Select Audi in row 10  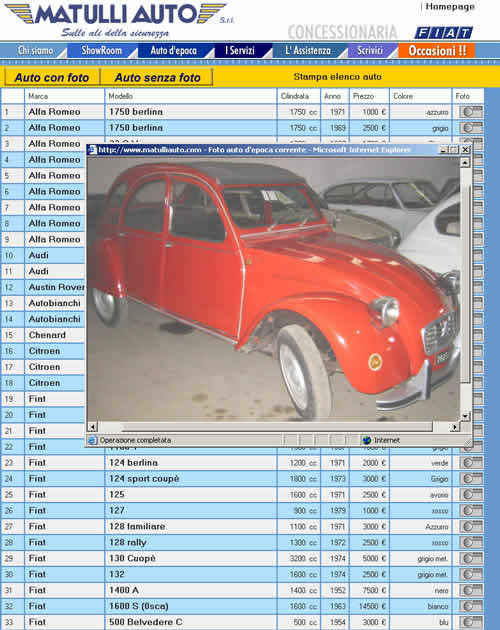(39, 255)
